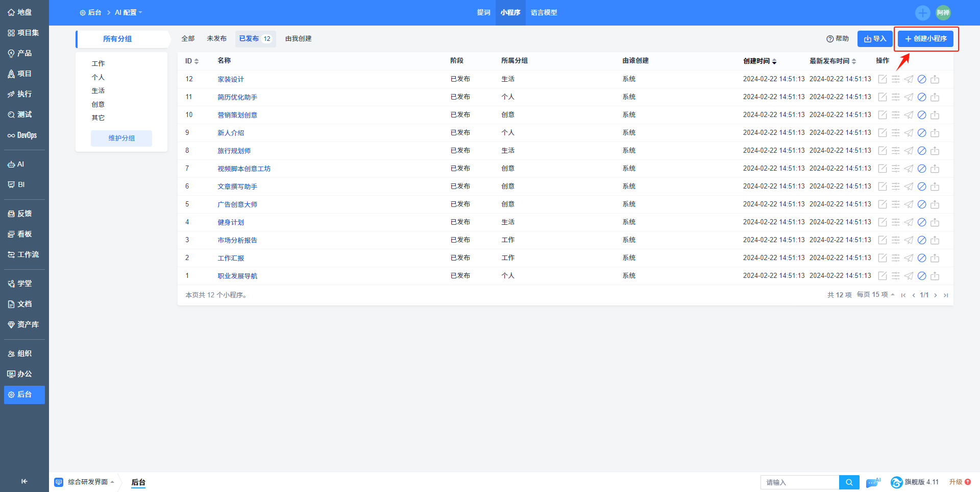Viewport: 980px width, 492px height.
Task: Switch to the 语言模型 tab
Action: (x=544, y=13)
